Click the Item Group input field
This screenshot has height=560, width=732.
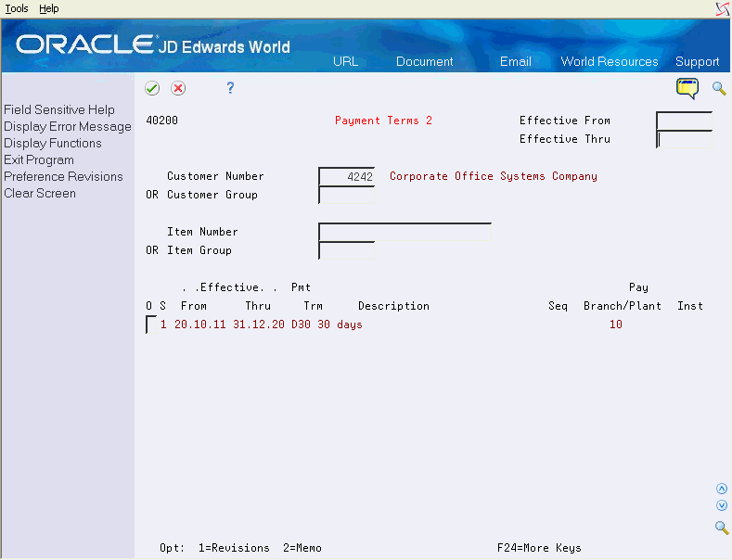[x=346, y=250]
